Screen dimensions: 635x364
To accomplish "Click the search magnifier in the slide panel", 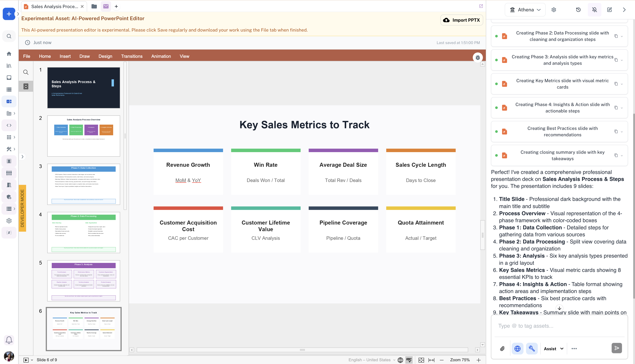I will 26,72.
